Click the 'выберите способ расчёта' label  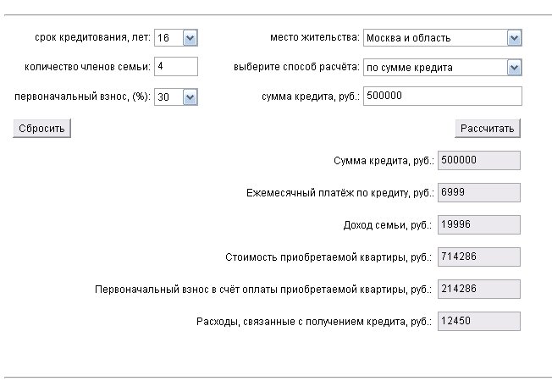296,68
